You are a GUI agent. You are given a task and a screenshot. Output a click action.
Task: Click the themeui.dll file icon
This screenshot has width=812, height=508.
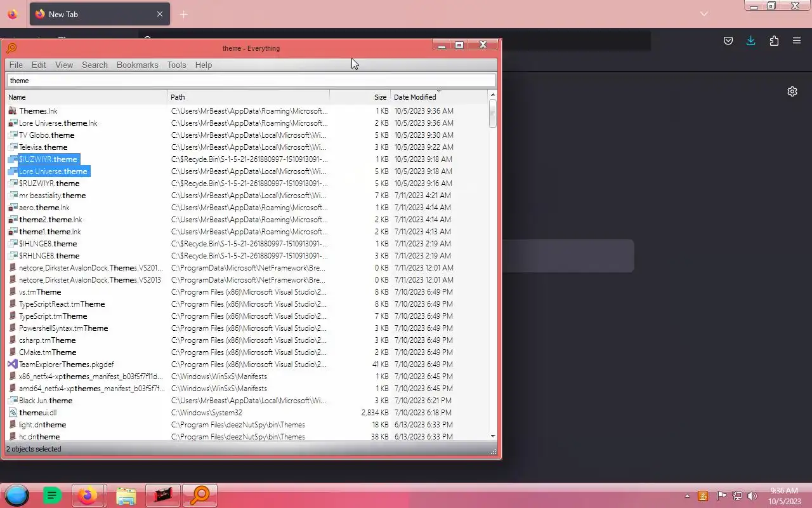(13, 413)
